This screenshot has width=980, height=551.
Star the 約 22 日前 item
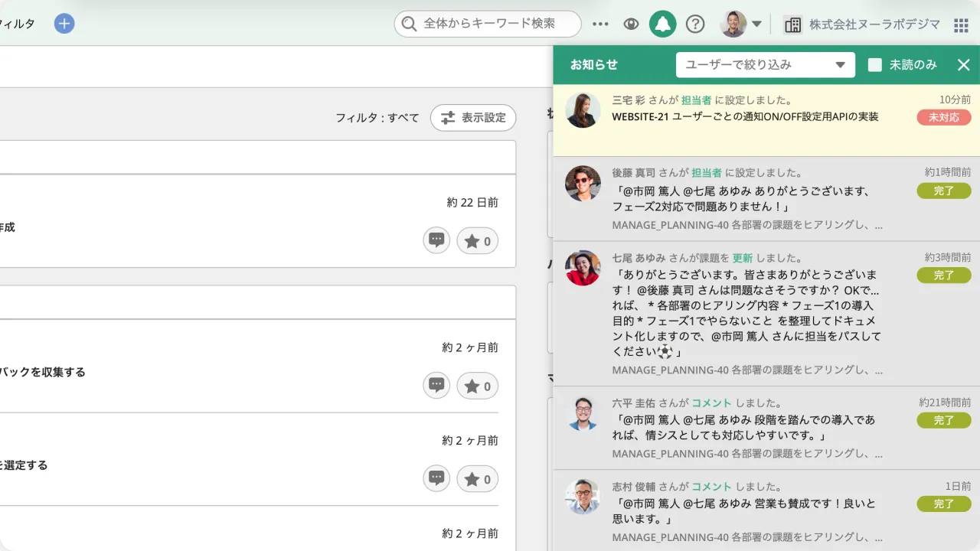(x=478, y=241)
